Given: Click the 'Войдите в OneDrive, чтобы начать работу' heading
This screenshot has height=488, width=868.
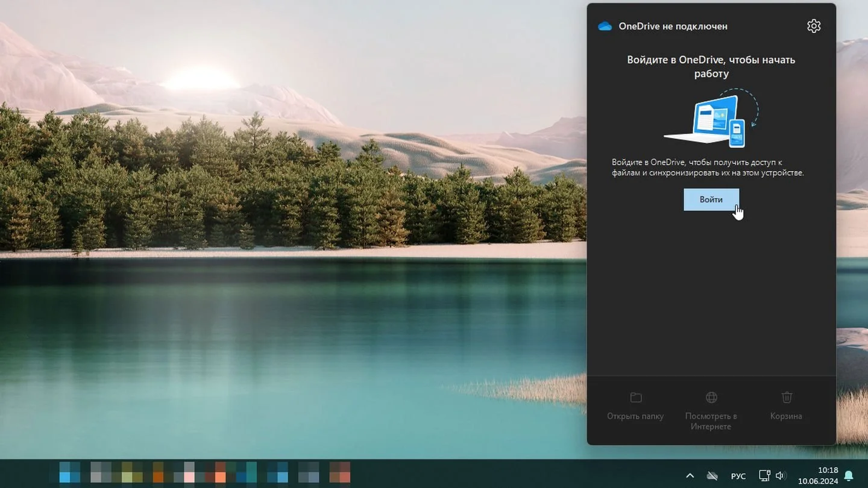Looking at the screenshot, I should tap(711, 67).
